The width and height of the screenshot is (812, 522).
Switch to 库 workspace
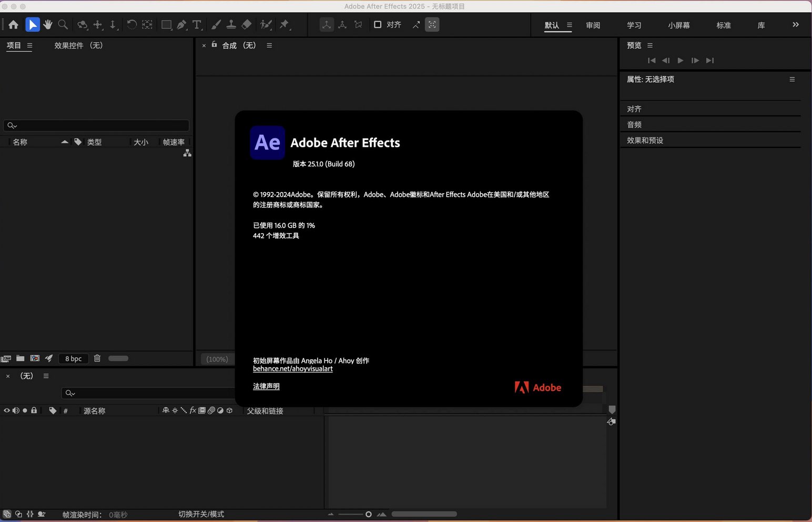761,25
